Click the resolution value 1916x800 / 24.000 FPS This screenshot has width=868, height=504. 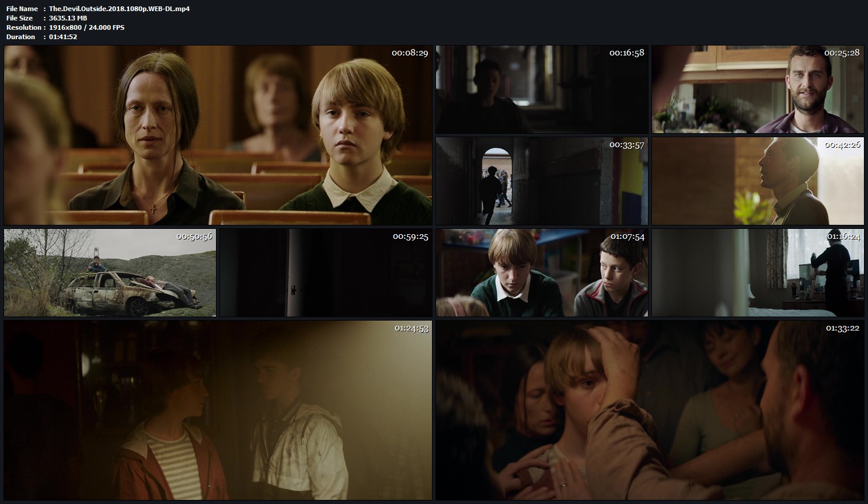click(x=86, y=27)
